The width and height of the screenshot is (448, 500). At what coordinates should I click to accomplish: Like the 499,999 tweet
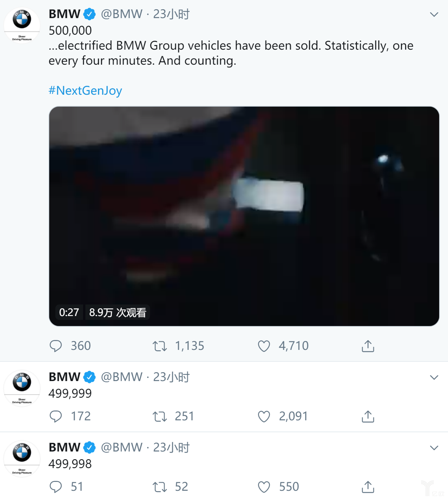pyautogui.click(x=264, y=416)
